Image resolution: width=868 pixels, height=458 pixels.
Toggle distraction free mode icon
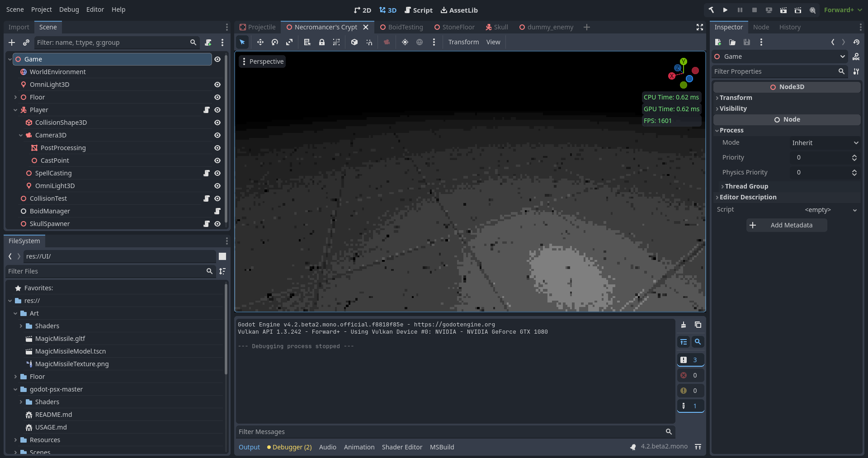[700, 27]
